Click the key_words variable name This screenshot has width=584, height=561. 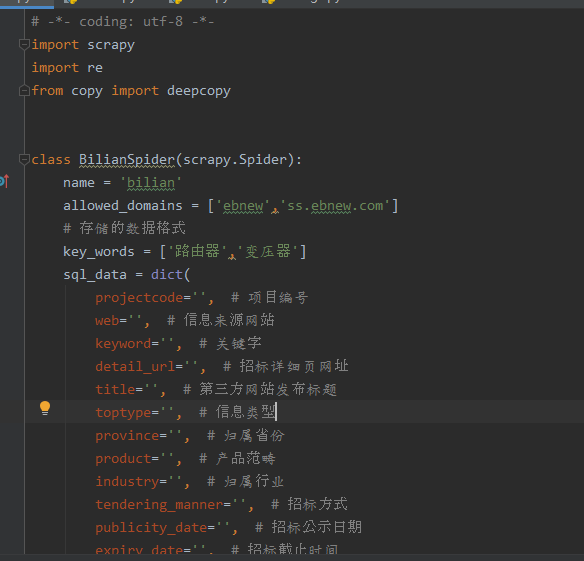coord(99,252)
